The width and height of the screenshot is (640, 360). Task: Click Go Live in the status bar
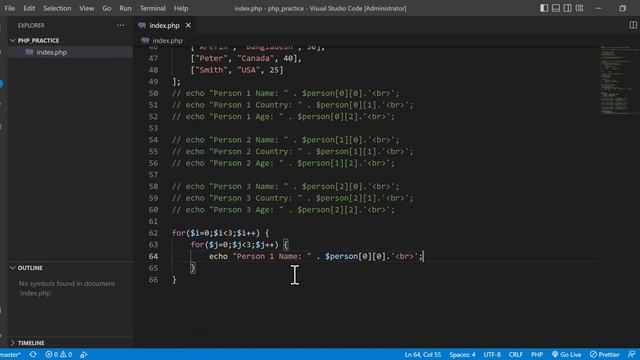coord(567,355)
